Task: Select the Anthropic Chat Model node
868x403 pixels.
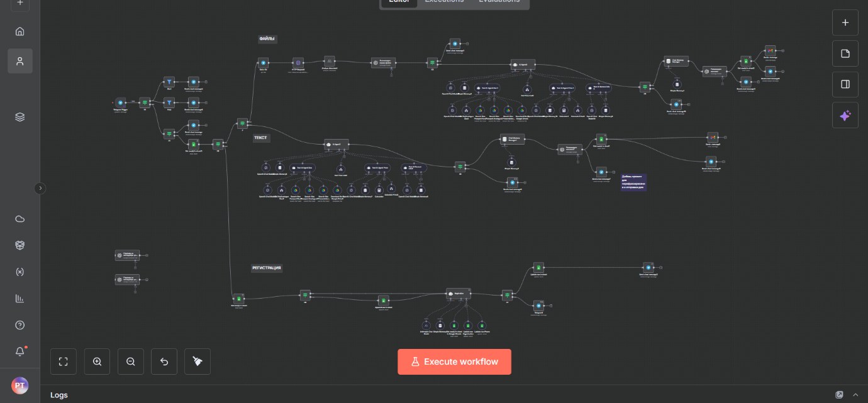Action: click(x=425, y=326)
